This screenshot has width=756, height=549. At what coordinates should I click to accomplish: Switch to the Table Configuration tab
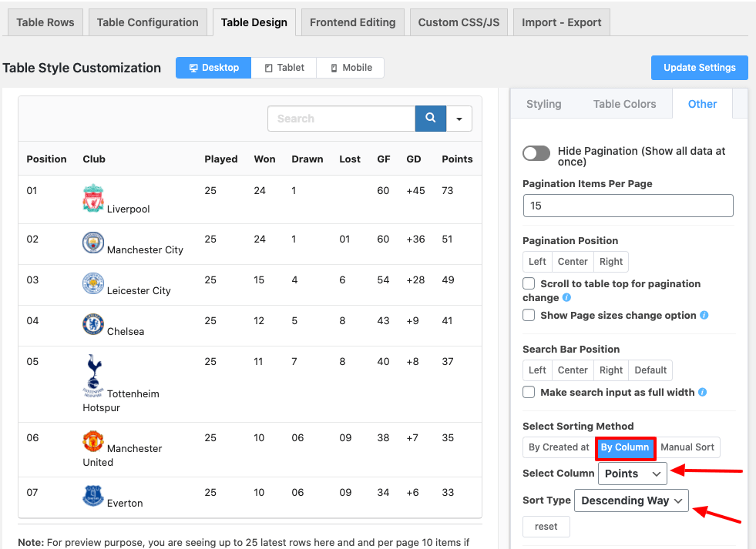pos(148,22)
